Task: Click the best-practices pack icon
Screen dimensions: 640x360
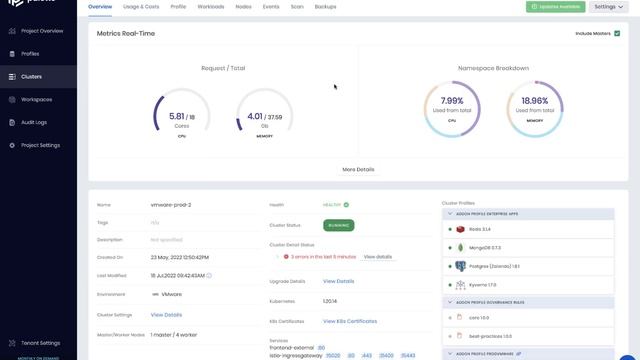Action: [460, 336]
